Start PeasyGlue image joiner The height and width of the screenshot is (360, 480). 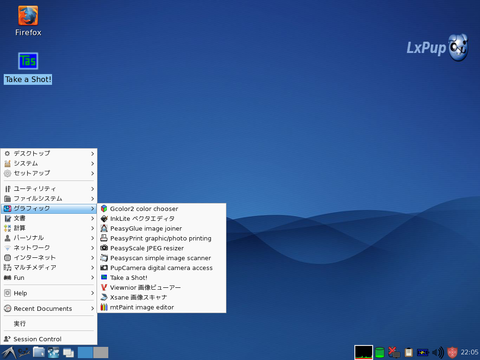point(161,228)
